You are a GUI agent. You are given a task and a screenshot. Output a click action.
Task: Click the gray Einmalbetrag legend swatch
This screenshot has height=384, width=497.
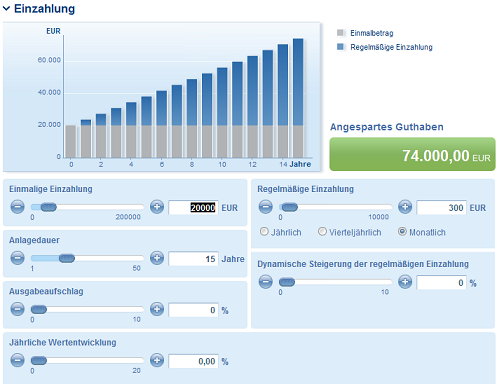[x=340, y=33]
